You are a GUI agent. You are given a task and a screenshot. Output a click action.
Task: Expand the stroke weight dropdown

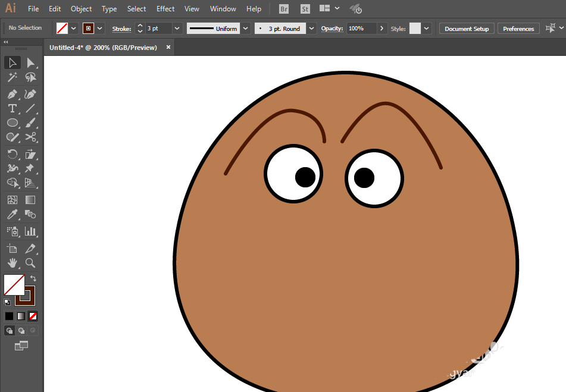pos(177,29)
